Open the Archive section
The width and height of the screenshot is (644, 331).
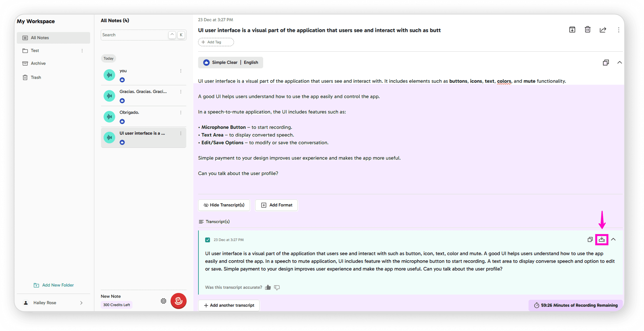point(38,63)
